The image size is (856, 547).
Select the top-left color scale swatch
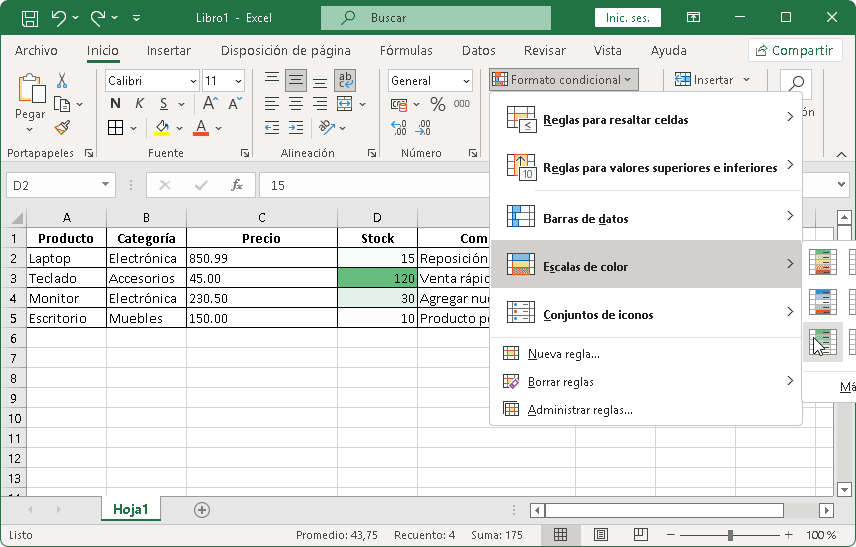tap(823, 262)
